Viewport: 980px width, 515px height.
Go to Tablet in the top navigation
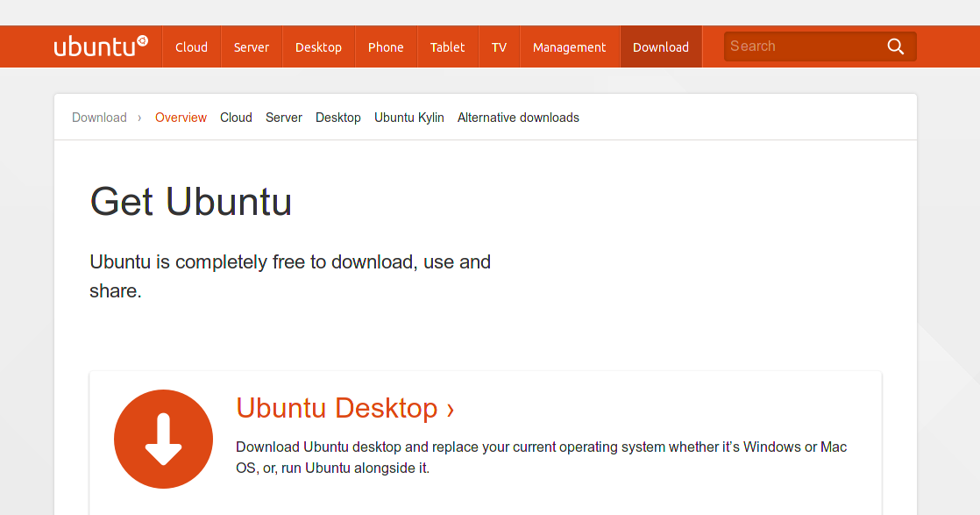click(x=448, y=46)
